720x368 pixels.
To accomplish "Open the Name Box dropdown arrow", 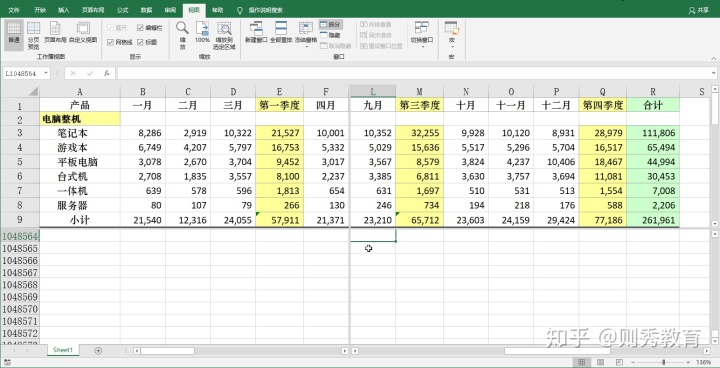I will (46, 74).
